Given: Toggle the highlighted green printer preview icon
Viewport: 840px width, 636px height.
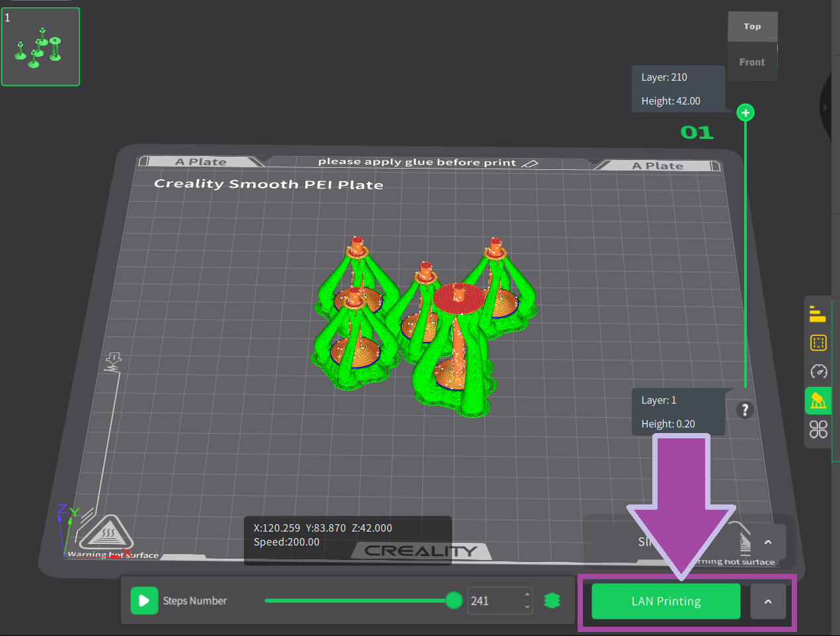Looking at the screenshot, I should [818, 401].
